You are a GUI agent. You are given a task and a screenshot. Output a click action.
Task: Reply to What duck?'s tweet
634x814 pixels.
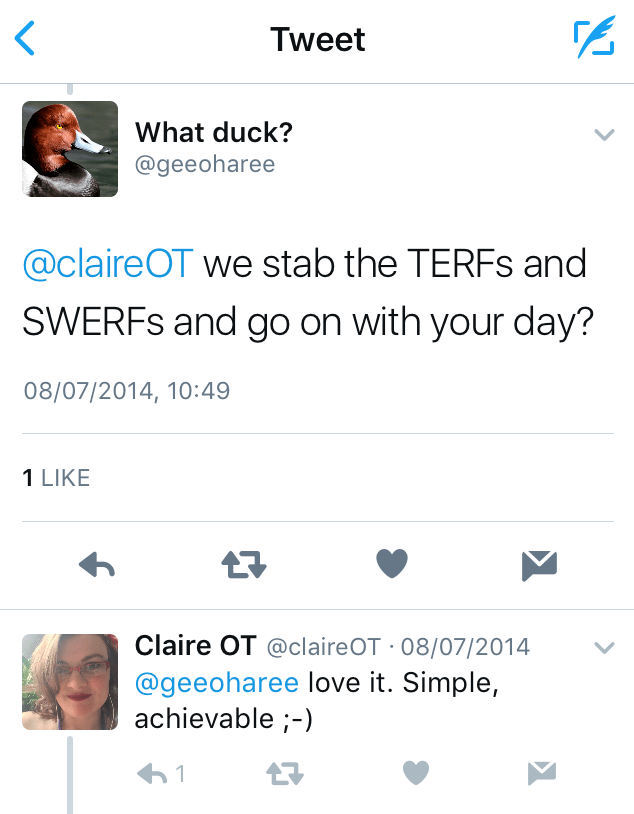pyautogui.click(x=97, y=567)
